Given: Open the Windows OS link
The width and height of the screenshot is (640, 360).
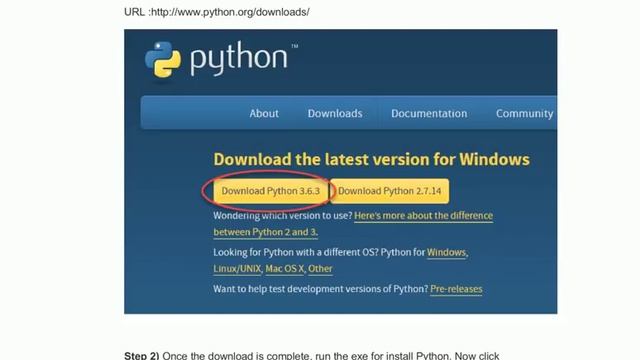Looking at the screenshot, I should point(446,253).
